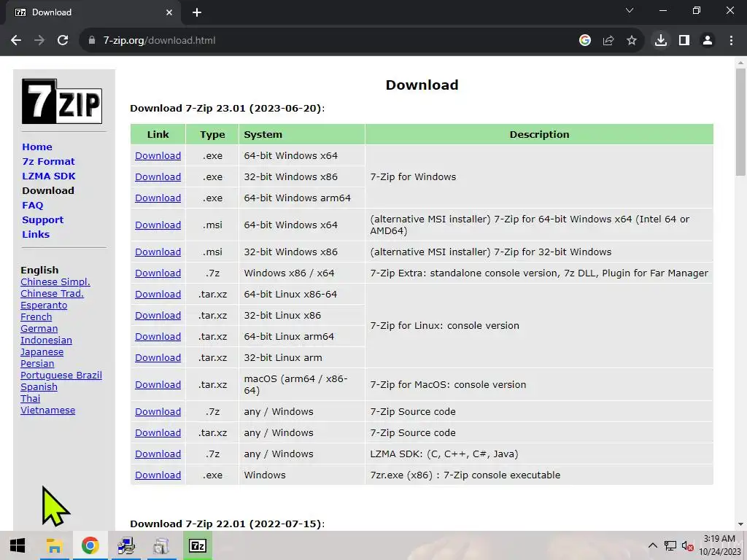Bookmark this page with star icon
747x560 pixels.
coord(632,41)
